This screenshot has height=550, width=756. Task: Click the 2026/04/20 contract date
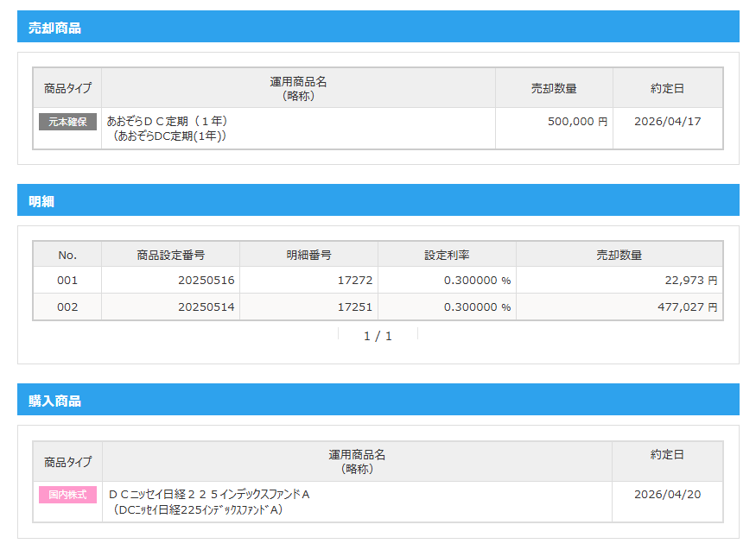coord(667,495)
